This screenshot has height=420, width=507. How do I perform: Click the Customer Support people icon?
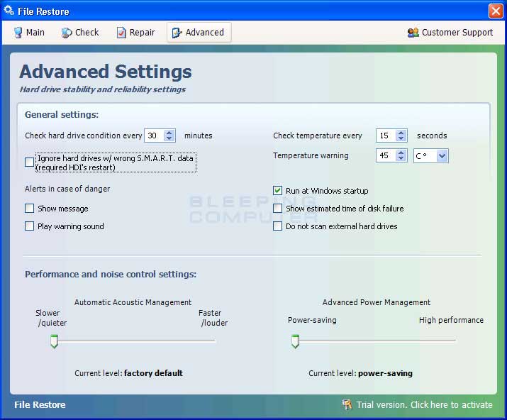(413, 33)
